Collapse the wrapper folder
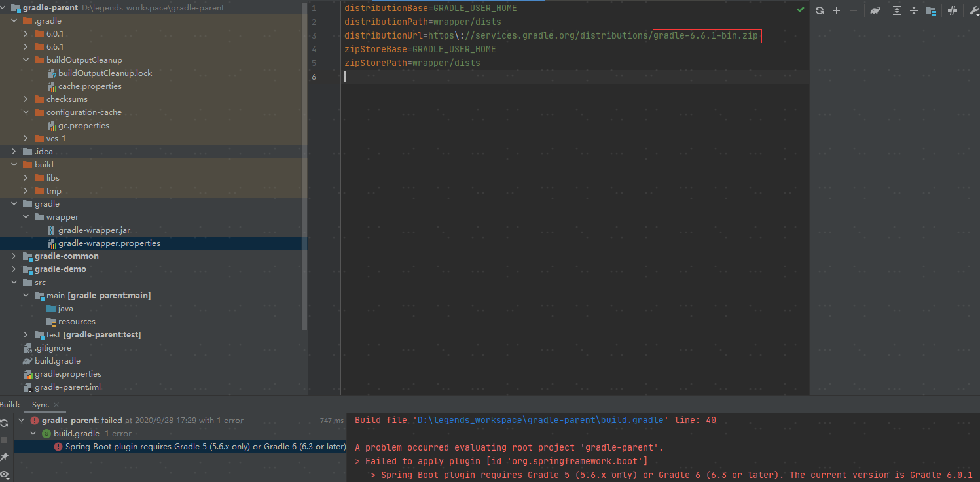The height and width of the screenshot is (482, 980). (x=26, y=217)
